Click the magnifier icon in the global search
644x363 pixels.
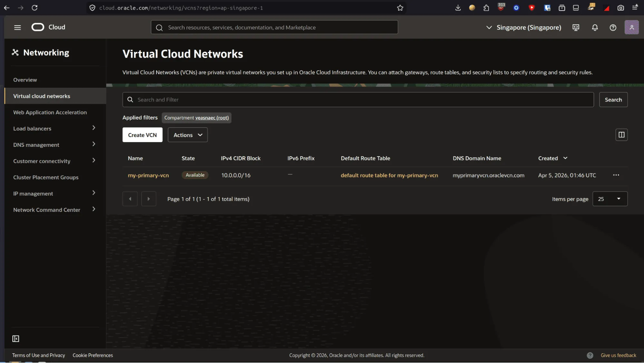click(159, 27)
